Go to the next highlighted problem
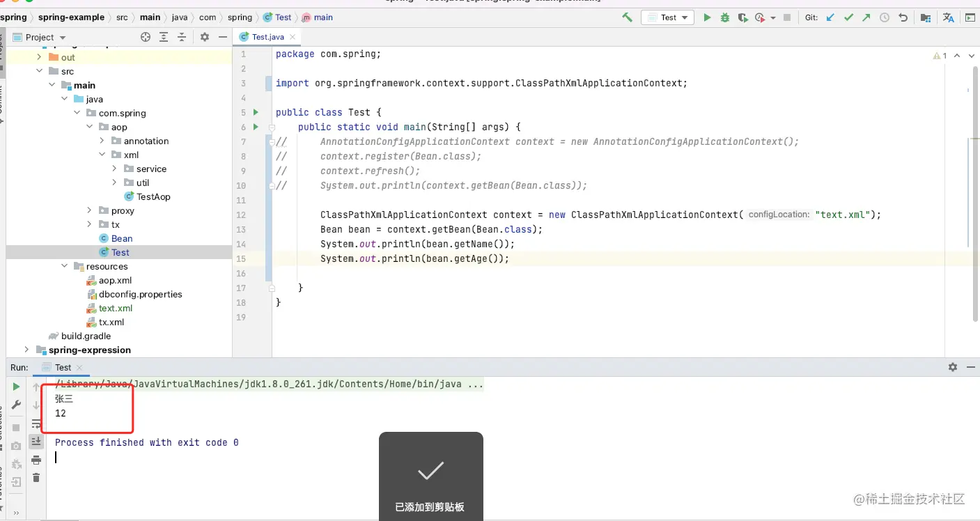This screenshot has width=980, height=521. coord(970,55)
